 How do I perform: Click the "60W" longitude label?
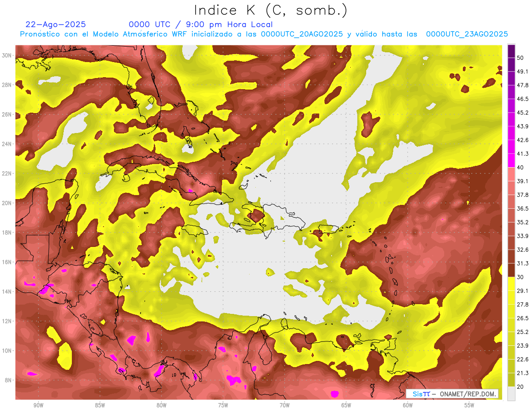(x=408, y=405)
